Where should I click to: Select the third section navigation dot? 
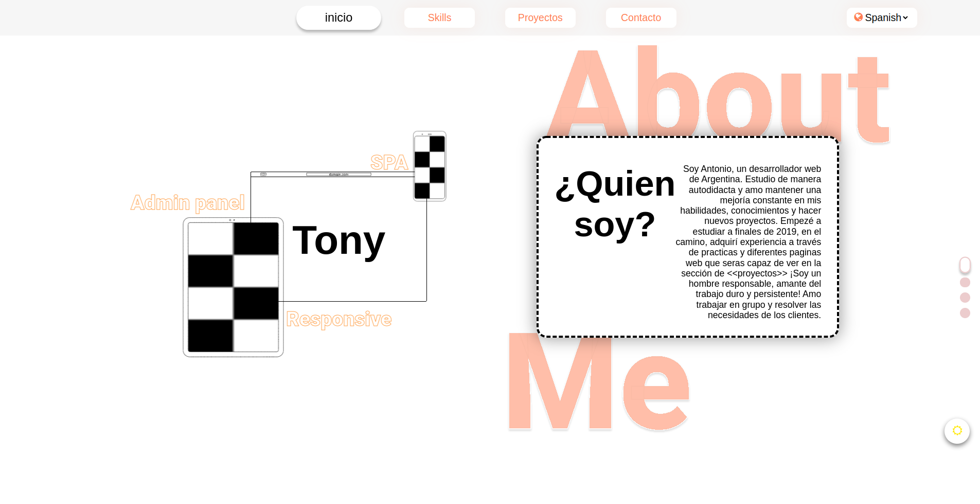[x=965, y=298]
